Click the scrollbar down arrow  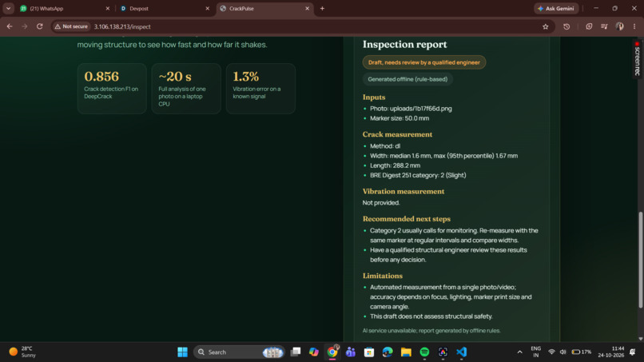coord(641,339)
